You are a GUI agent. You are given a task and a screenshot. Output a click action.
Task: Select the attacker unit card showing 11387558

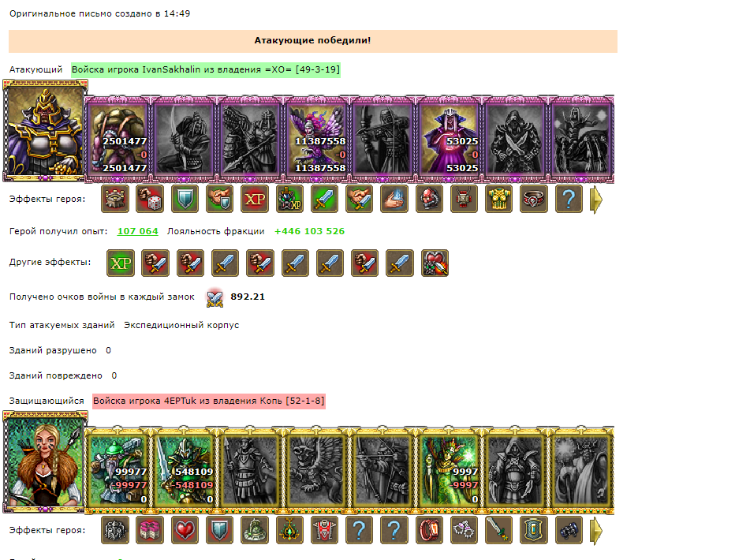[x=317, y=139]
